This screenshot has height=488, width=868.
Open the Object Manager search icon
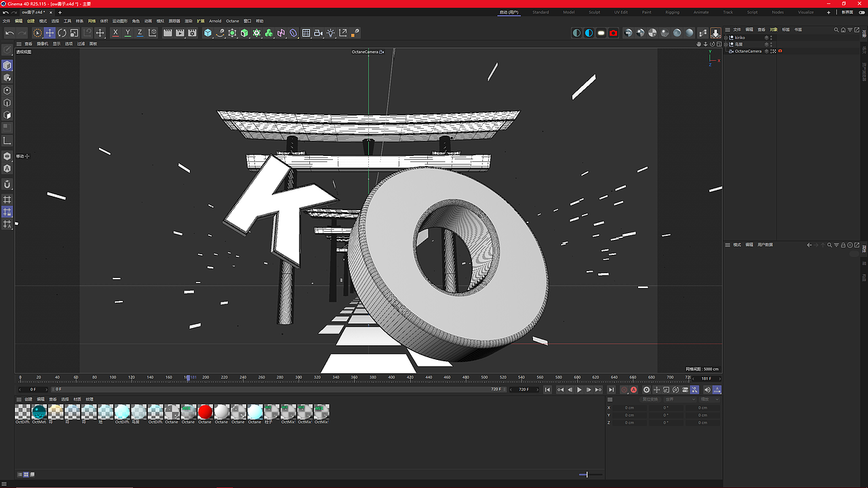[x=837, y=30]
